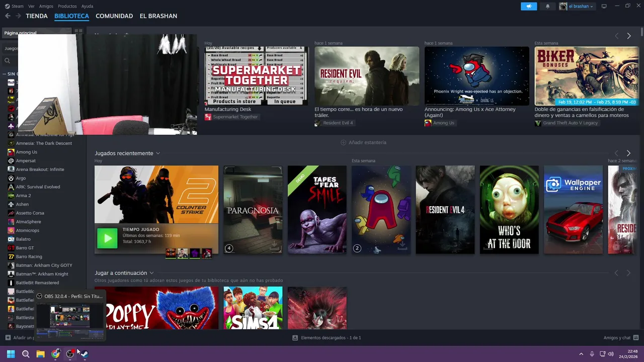This screenshot has width=644, height=362.
Task: Show hidden system tray icons chevron
Action: (581, 354)
